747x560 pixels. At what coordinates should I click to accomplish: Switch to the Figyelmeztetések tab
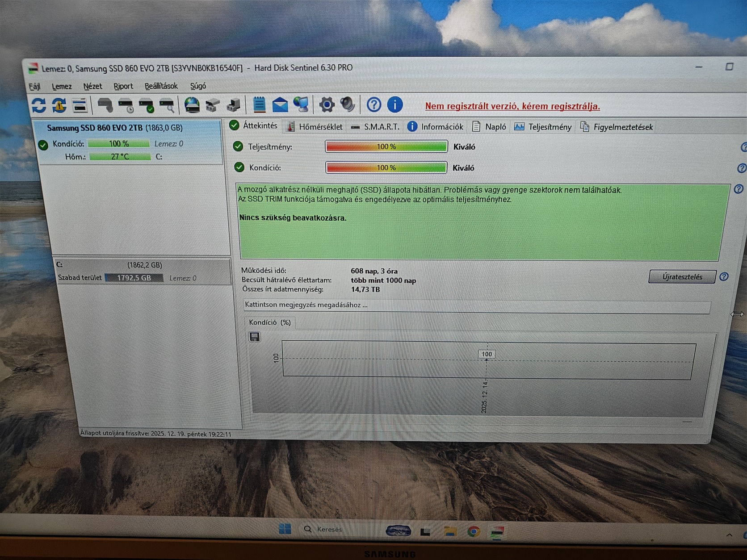point(617,127)
